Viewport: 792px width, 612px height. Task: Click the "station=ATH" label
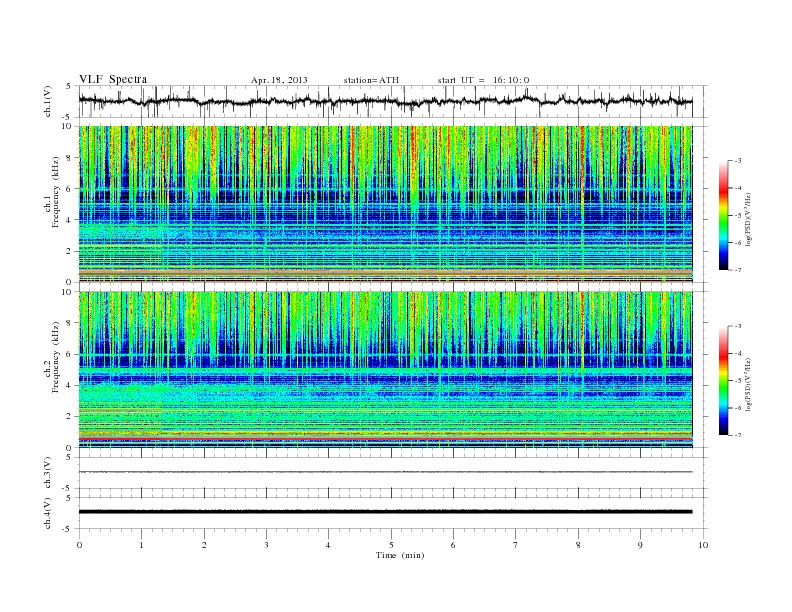click(x=371, y=80)
